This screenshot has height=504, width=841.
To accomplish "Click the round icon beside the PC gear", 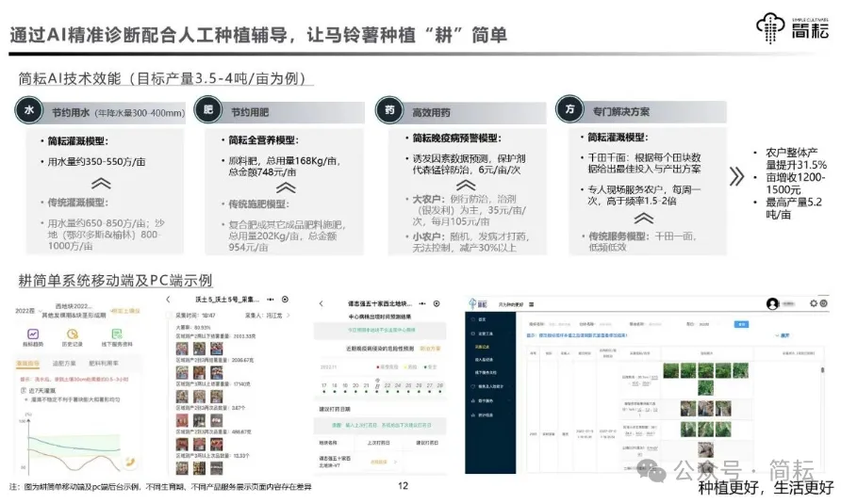I will 824,303.
